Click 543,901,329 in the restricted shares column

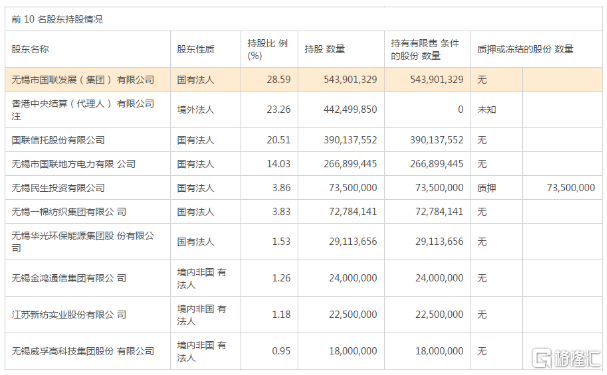pos(437,80)
